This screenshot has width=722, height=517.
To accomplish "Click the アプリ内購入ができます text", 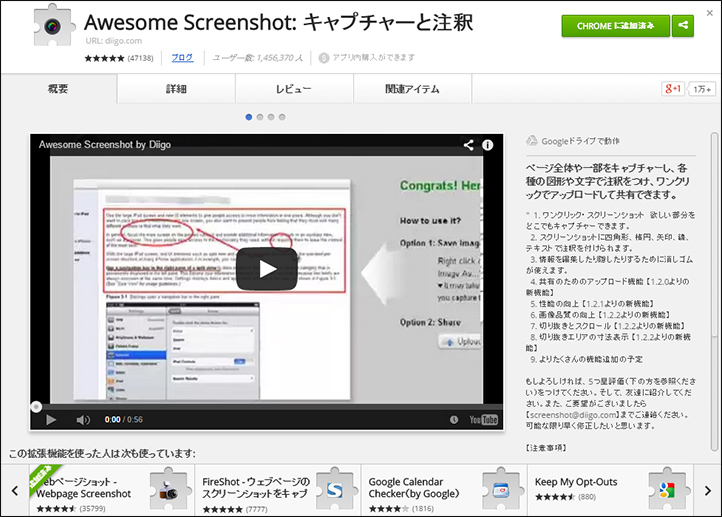I will point(373,58).
